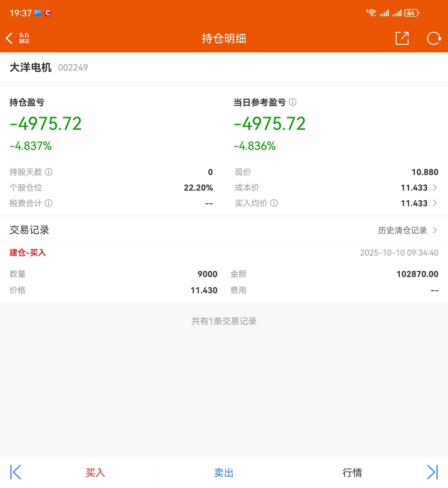Show info for 税费合计
The width and height of the screenshot is (448, 488).
point(49,203)
